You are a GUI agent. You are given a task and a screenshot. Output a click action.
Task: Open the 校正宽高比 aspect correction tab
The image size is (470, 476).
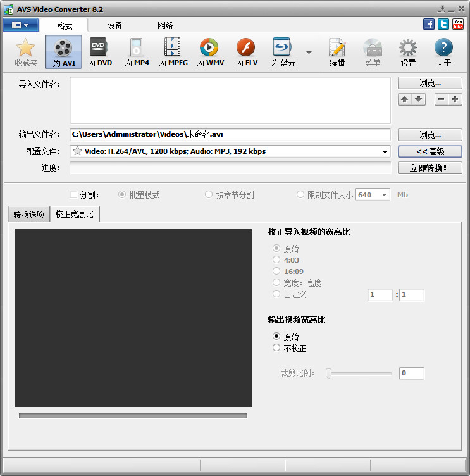[x=75, y=214]
